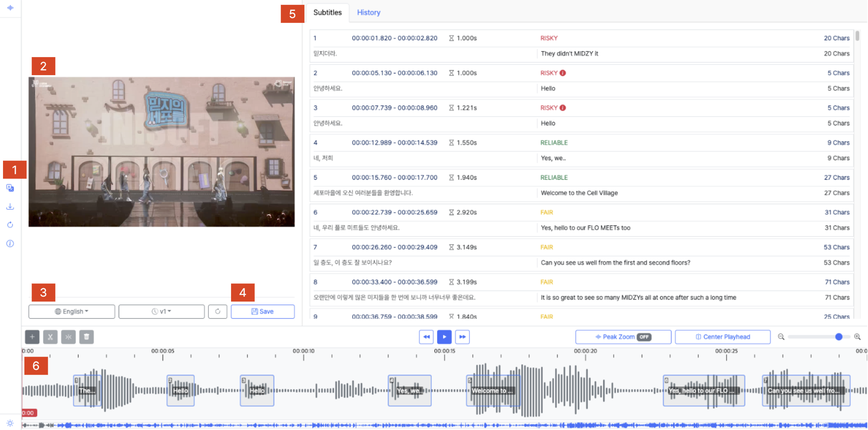This screenshot has width=868, height=430.
Task: Click the 00:00:15 mark on timeline ruler
Action: 445,351
